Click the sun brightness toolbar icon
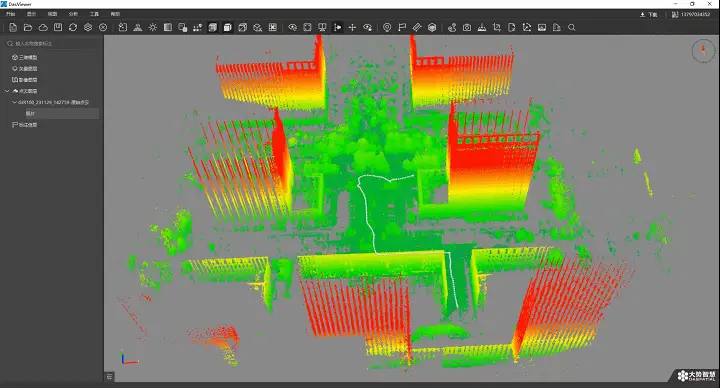The width and height of the screenshot is (720, 388). tap(153, 28)
